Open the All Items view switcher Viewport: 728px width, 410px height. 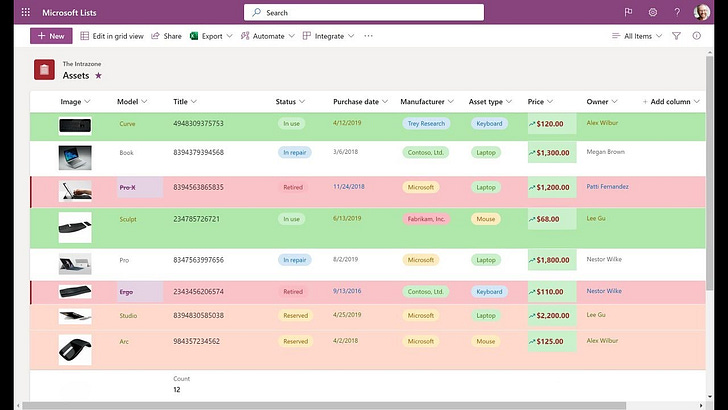pos(637,36)
